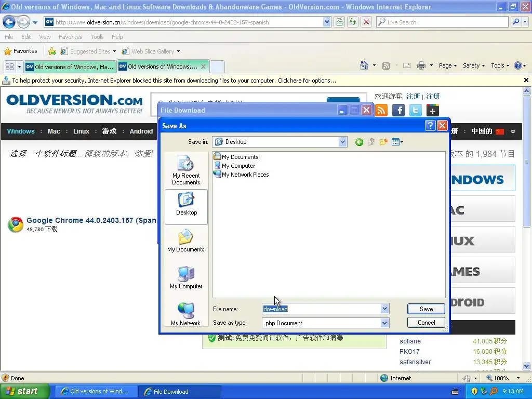This screenshot has height=399, width=532.
Task: Create New Folder icon in Save As
Action: tap(383, 142)
